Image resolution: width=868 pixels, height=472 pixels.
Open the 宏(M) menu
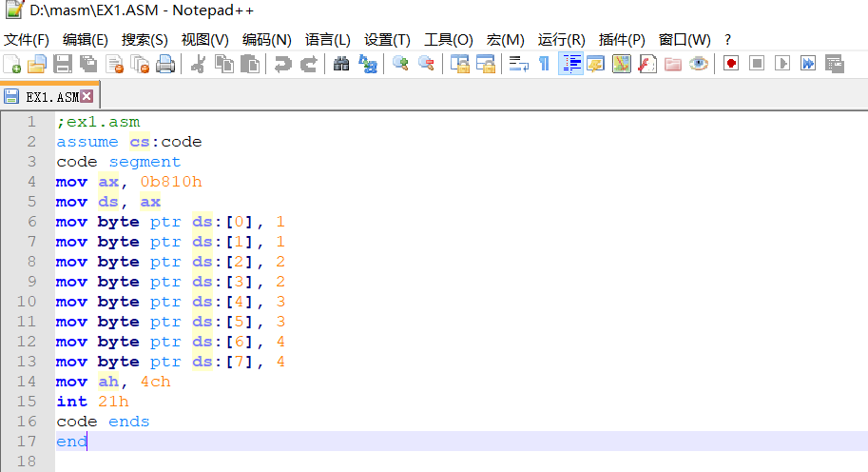coord(505,40)
